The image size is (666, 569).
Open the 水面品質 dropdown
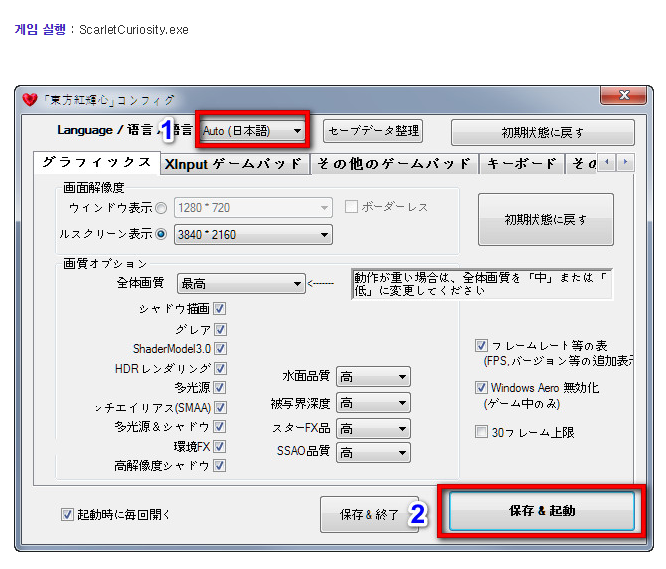[x=373, y=377]
